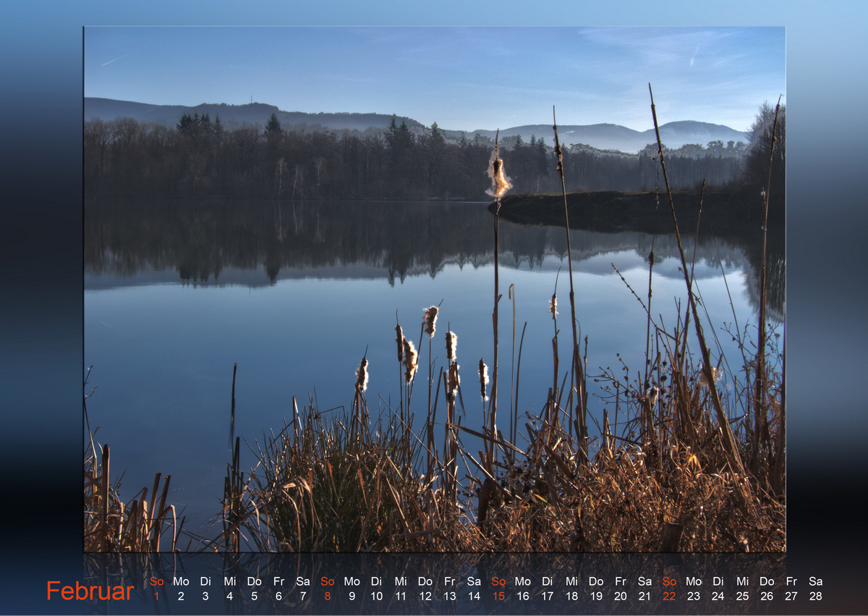Screen dimensions: 868x616
Task: Click the Februar month label
Action: point(90,591)
